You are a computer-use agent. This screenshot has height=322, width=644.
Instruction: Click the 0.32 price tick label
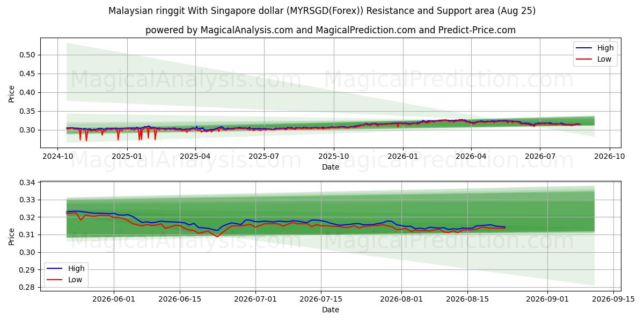pyautogui.click(x=28, y=217)
